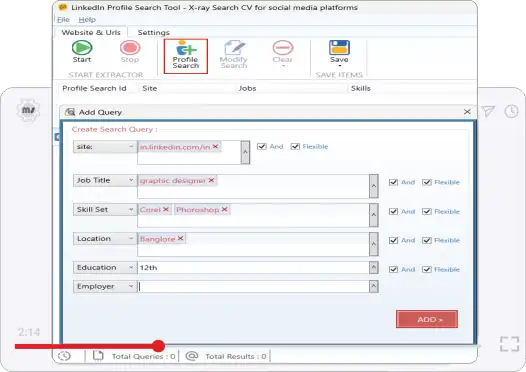This screenshot has width=526, height=372.
Task: Switch to the Settings tab
Action: click(154, 32)
